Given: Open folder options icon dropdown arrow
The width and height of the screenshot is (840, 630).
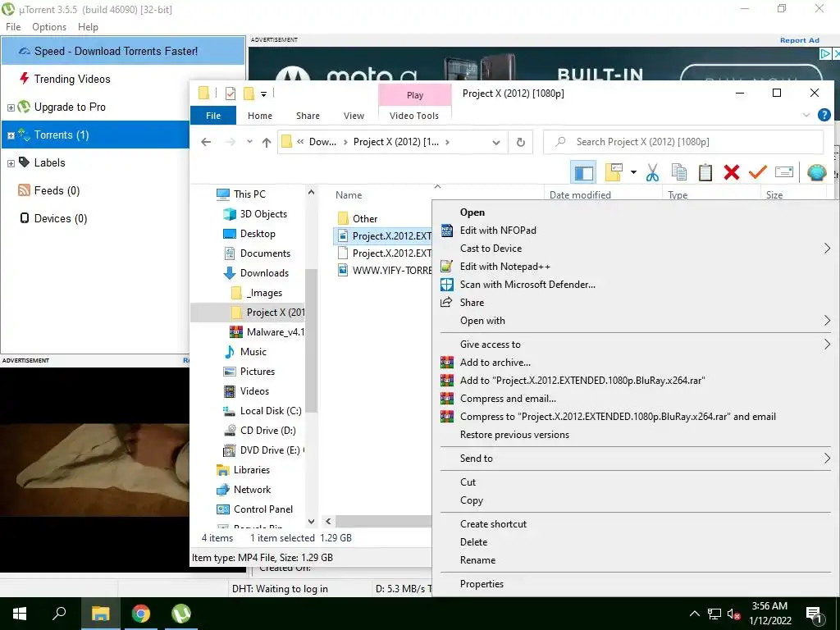Looking at the screenshot, I should [633, 172].
